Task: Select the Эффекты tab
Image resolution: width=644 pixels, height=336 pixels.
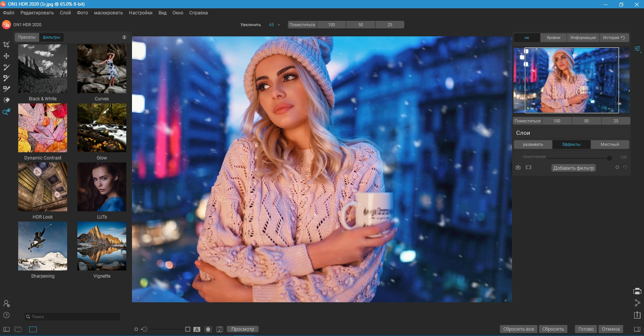Action: [x=571, y=144]
